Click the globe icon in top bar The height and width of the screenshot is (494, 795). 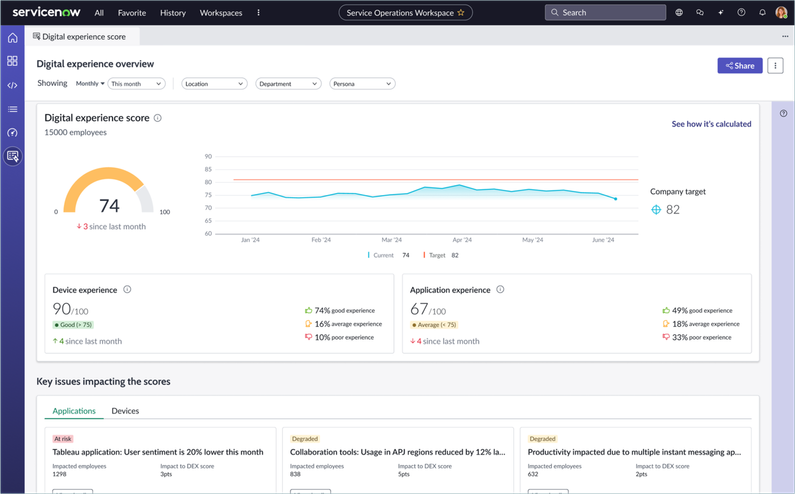679,13
